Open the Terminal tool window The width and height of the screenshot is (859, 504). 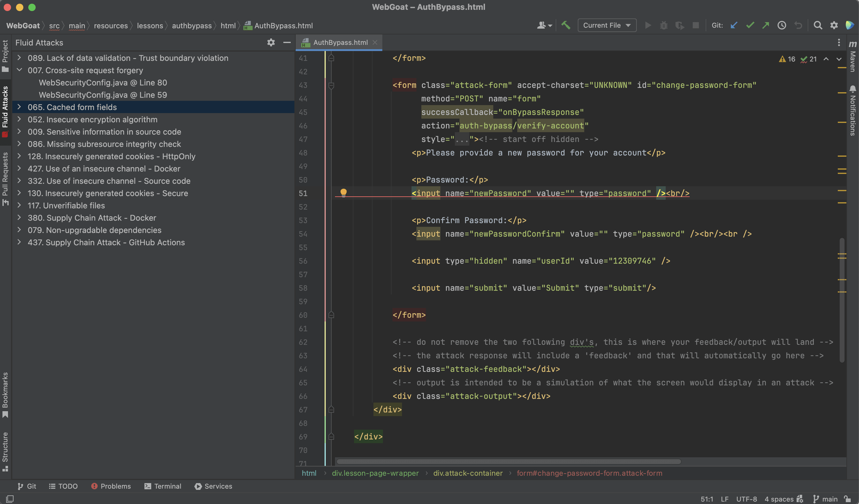coord(163,486)
